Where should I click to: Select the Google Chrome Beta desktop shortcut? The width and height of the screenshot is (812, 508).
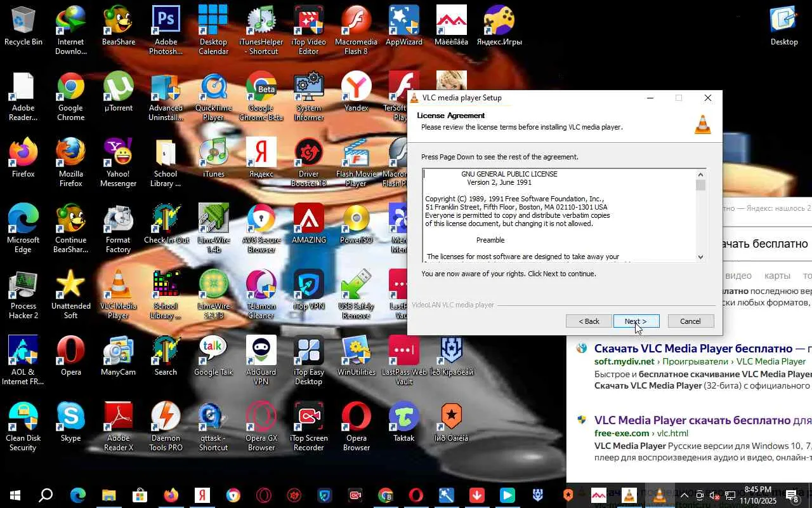tap(261, 97)
